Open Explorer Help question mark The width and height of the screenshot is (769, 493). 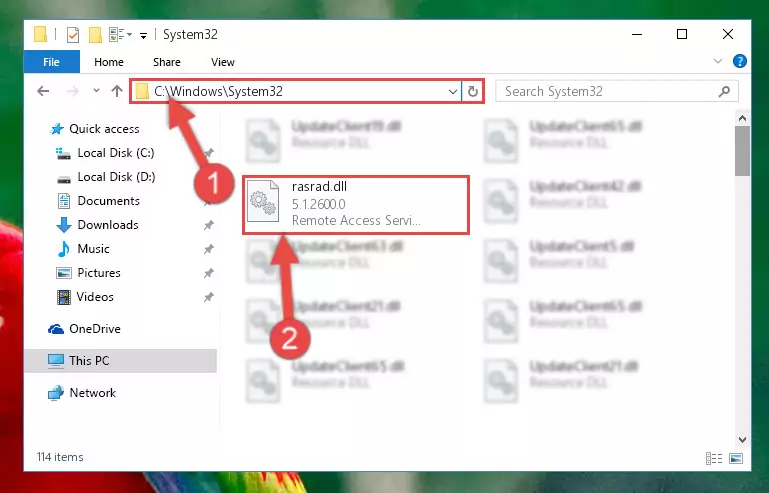(x=740, y=61)
